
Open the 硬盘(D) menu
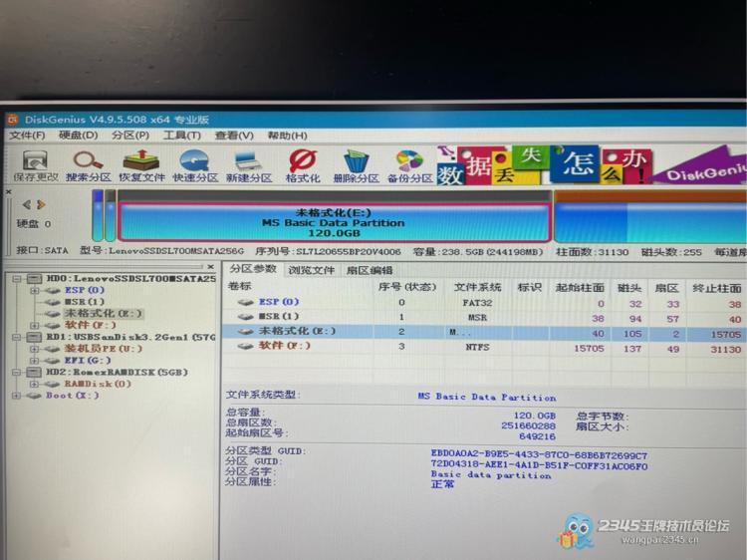pos(78,135)
